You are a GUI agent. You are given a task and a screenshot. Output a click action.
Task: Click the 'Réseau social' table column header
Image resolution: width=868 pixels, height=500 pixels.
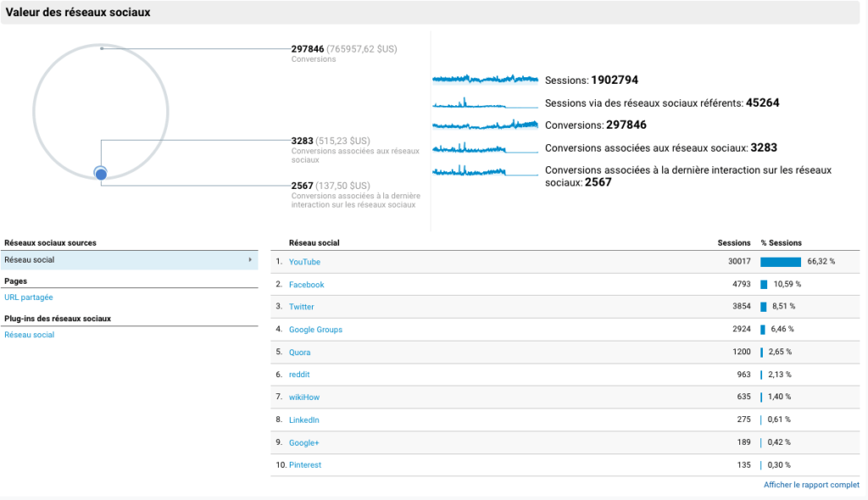coord(314,243)
